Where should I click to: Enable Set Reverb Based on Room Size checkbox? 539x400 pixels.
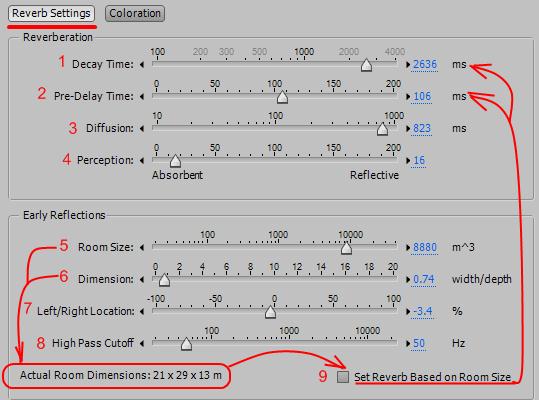(343, 377)
